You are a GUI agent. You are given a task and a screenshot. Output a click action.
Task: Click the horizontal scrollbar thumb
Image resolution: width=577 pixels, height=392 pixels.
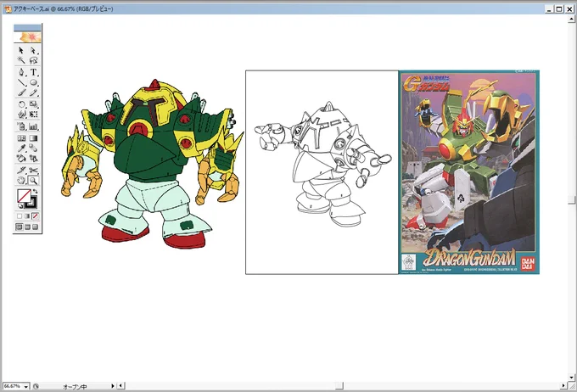pyautogui.click(x=339, y=386)
